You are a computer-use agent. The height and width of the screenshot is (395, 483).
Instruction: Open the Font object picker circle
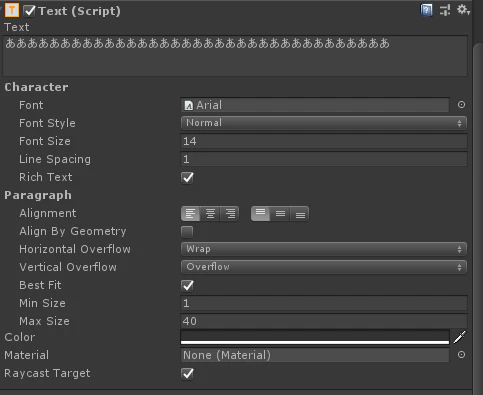coord(461,105)
